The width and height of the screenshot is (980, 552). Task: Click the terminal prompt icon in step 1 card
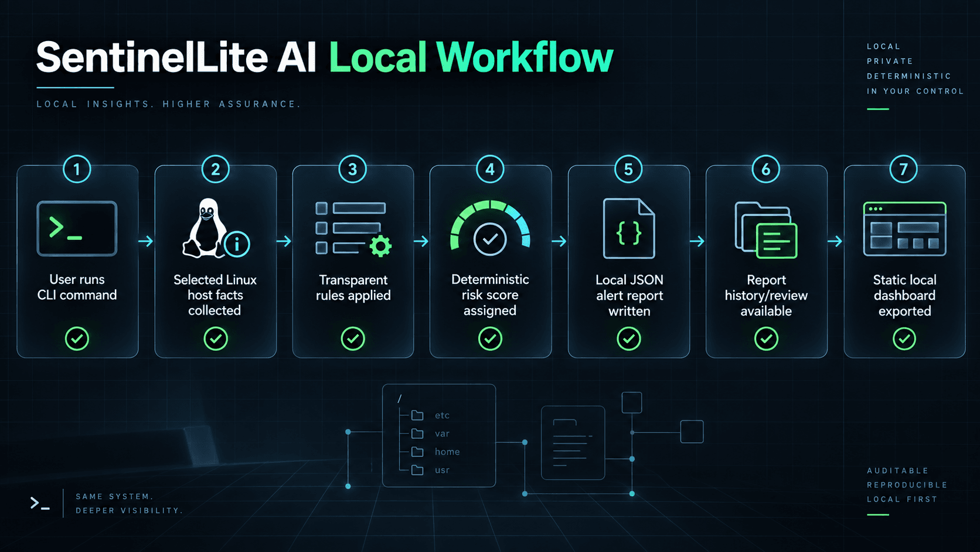point(77,229)
